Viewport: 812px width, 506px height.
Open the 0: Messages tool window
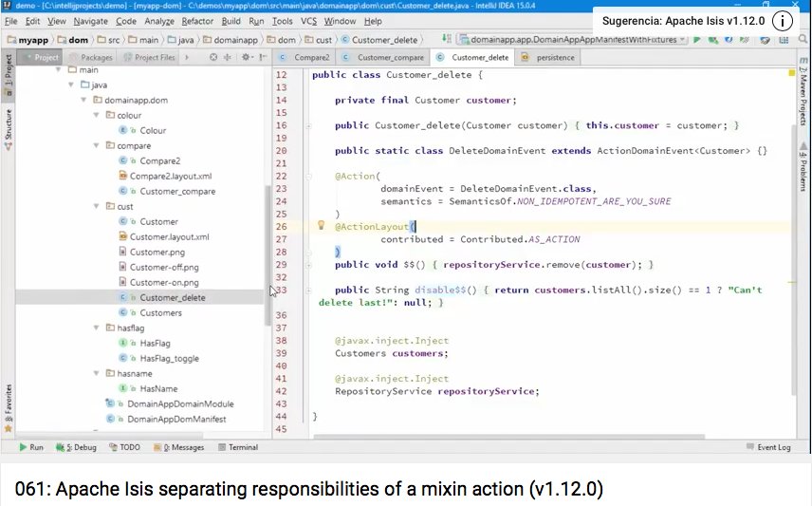coord(178,447)
